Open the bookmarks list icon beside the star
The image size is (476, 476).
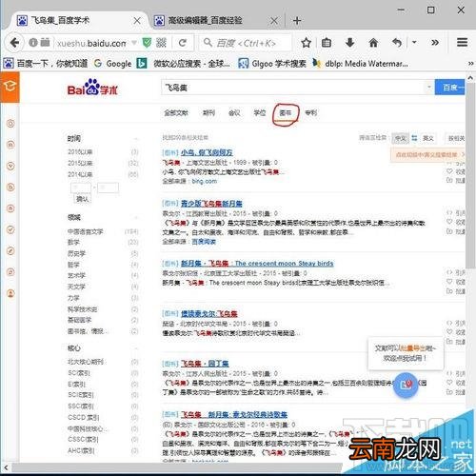click(x=327, y=43)
